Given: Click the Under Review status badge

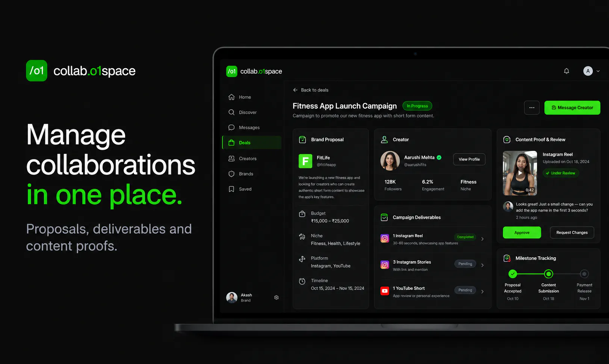Looking at the screenshot, I should (x=561, y=173).
